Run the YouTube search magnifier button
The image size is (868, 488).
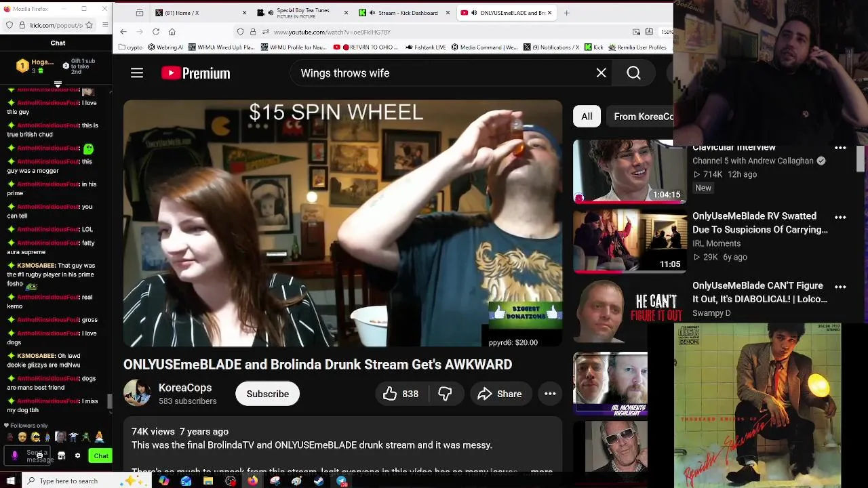click(633, 73)
